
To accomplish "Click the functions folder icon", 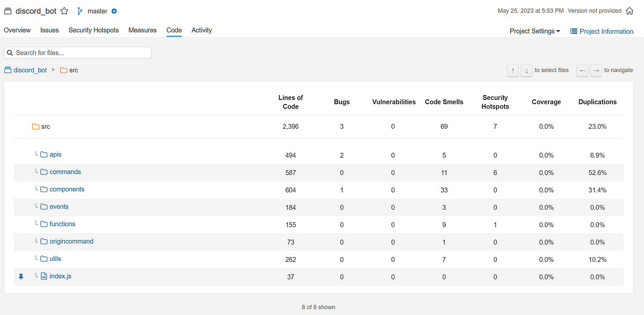I will click(44, 224).
